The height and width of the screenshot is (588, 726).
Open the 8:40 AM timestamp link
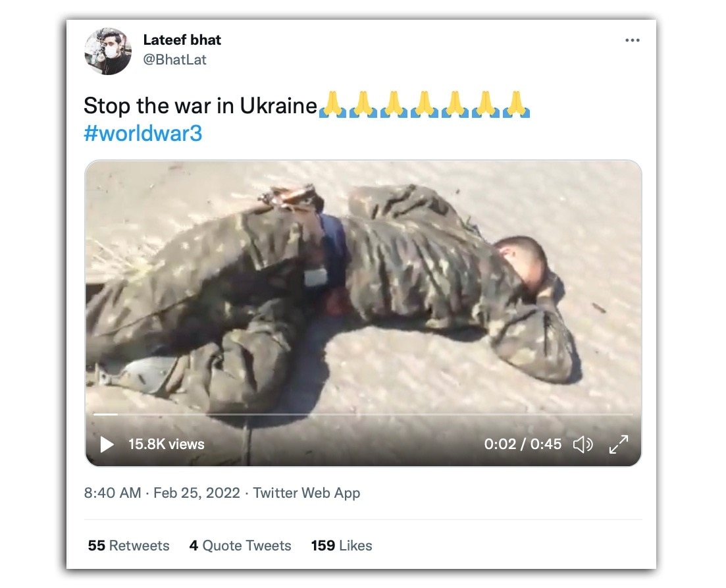coord(113,493)
